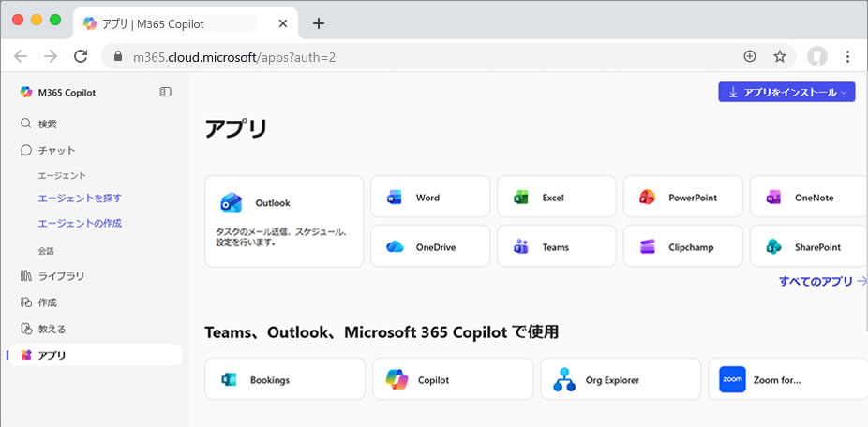Open a new browser tab
868x427 pixels.
click(319, 22)
